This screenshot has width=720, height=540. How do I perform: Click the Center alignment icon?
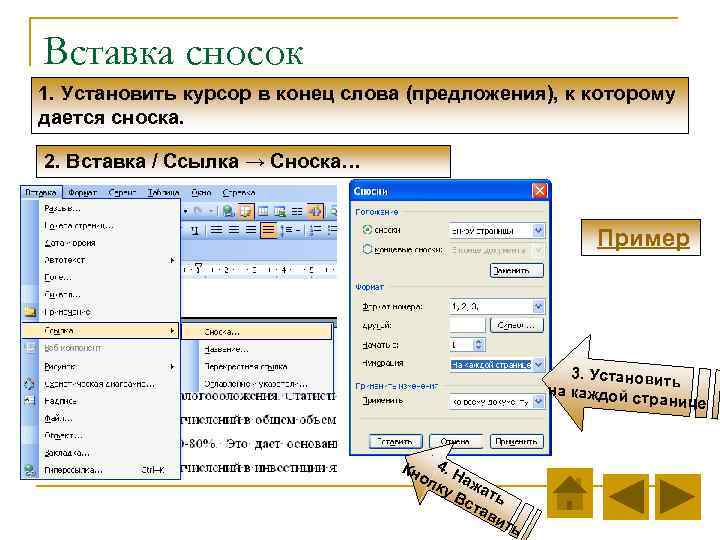[234, 229]
